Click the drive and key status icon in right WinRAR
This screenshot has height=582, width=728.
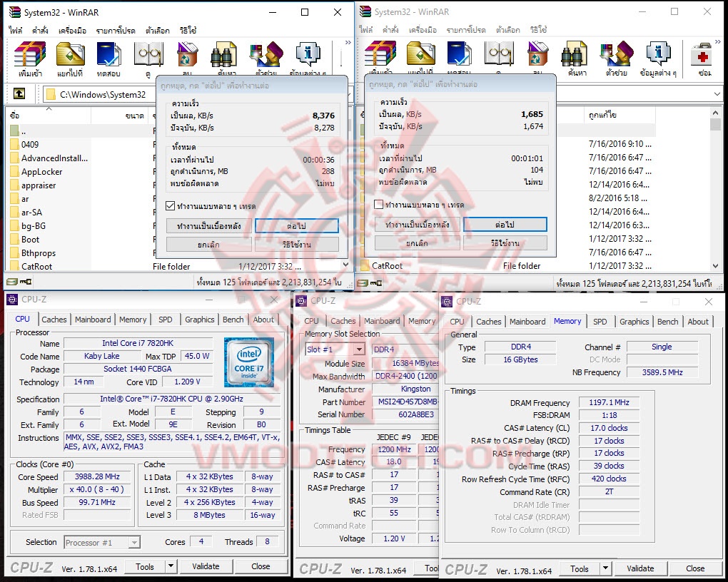tap(370, 282)
